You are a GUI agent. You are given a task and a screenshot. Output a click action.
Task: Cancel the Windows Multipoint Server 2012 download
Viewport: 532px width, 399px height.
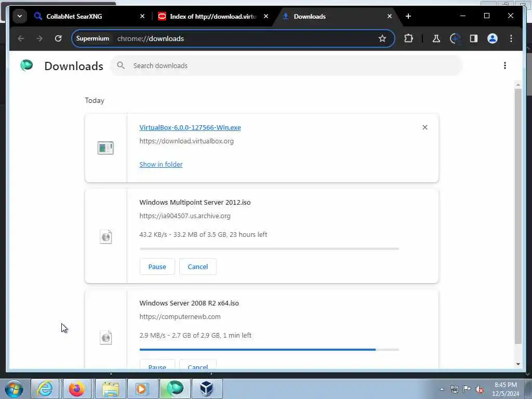click(198, 267)
